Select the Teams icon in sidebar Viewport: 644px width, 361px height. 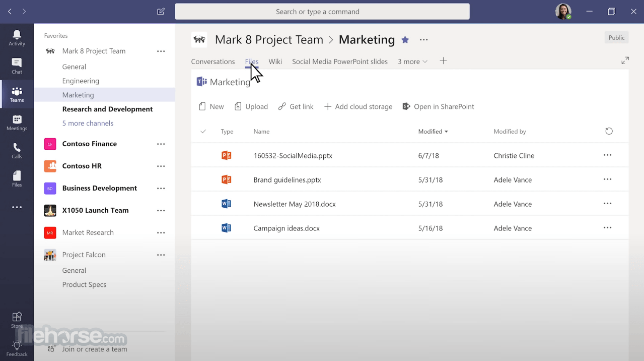[17, 94]
